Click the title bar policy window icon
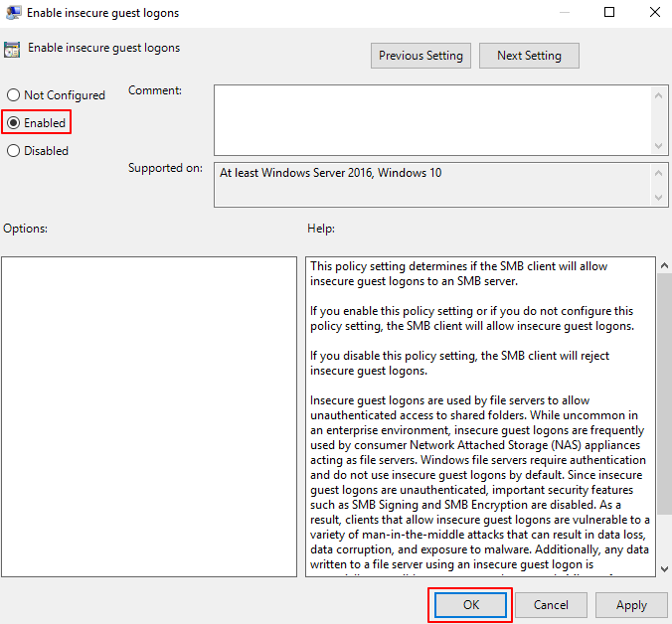 pyautogui.click(x=13, y=12)
